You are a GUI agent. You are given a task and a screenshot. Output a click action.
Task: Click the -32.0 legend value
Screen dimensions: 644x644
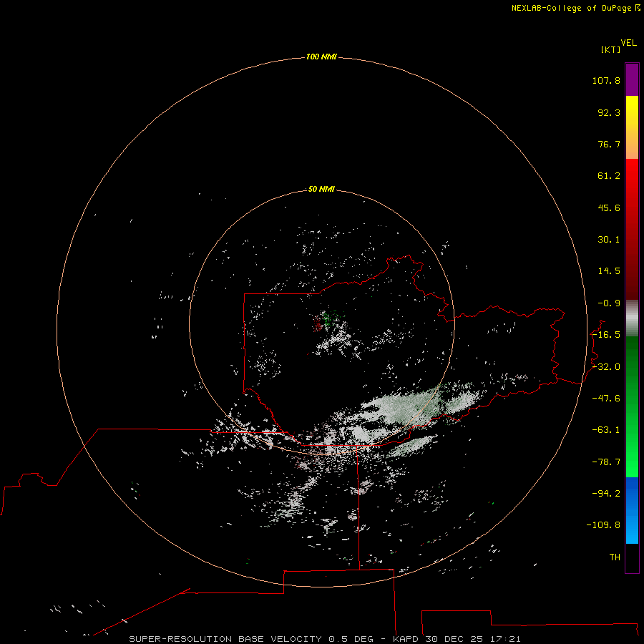tap(606, 367)
